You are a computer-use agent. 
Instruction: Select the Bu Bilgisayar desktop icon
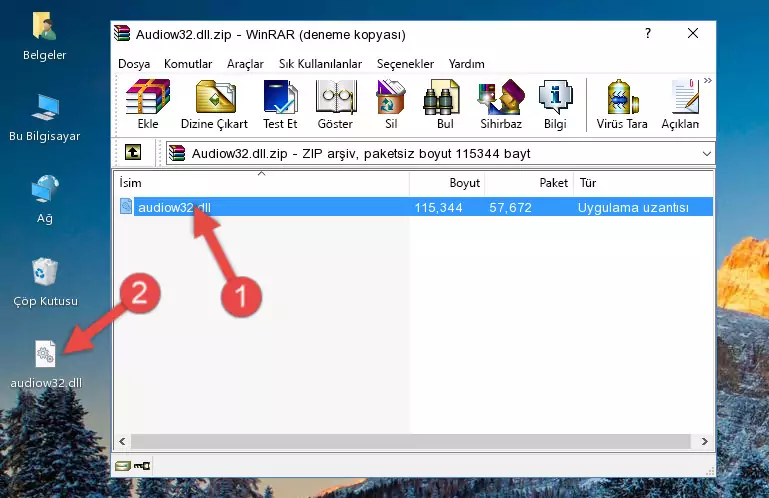pos(45,118)
